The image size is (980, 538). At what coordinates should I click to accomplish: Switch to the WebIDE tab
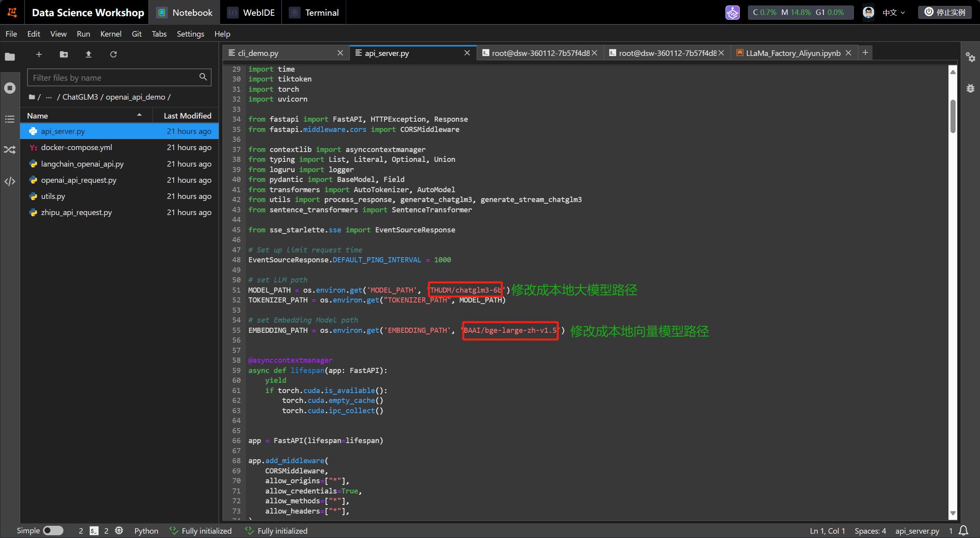(251, 13)
